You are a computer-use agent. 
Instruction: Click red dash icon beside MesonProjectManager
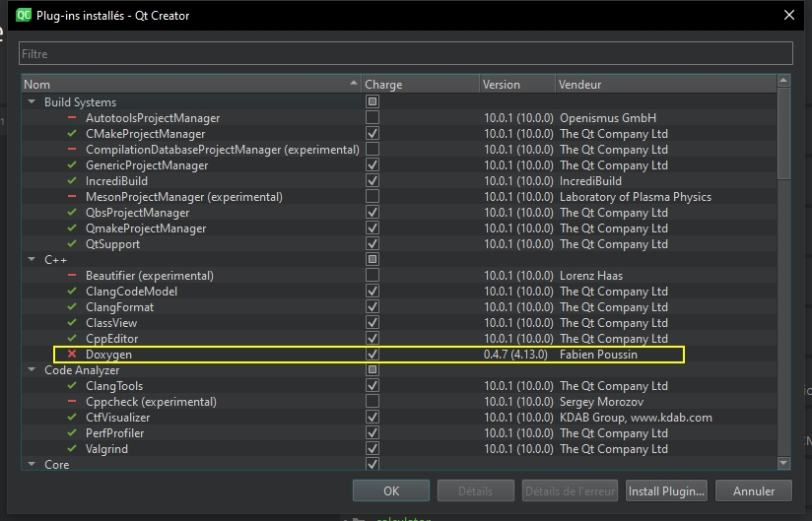click(72, 197)
